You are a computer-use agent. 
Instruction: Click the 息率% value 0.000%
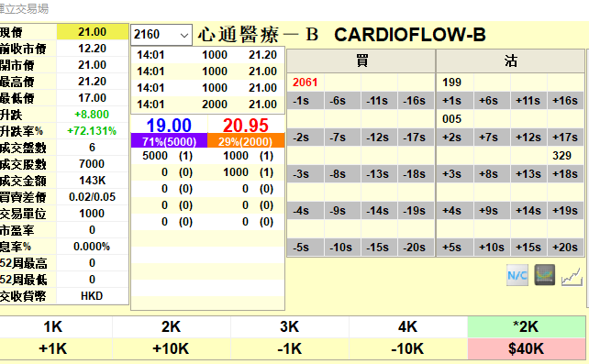click(x=93, y=247)
